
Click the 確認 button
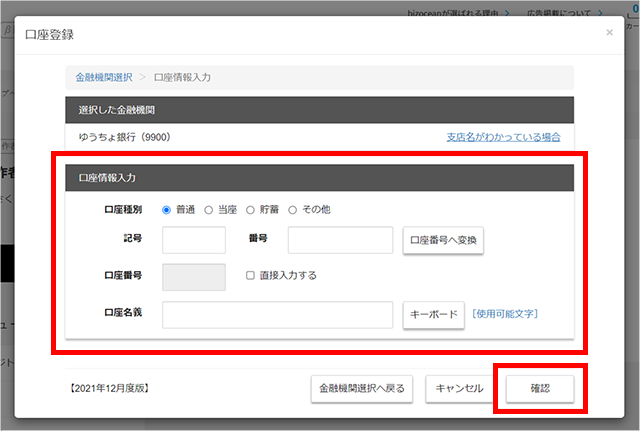[x=540, y=389]
